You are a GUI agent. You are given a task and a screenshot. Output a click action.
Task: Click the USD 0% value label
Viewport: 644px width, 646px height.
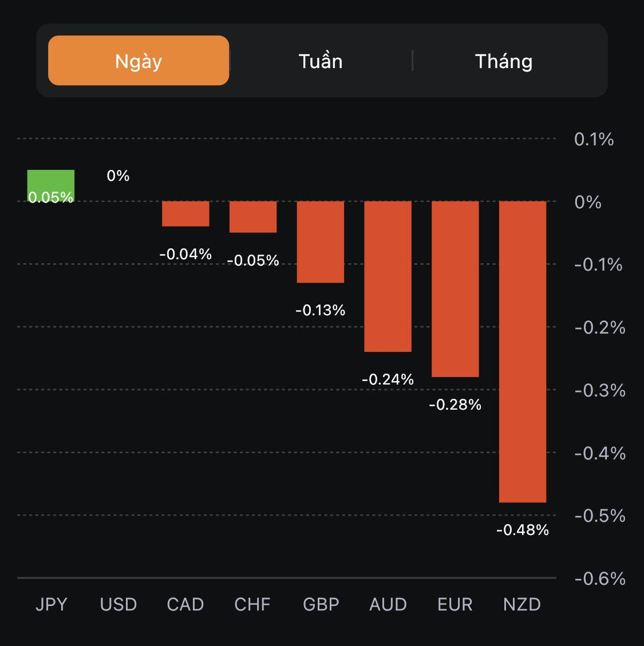coord(118,176)
